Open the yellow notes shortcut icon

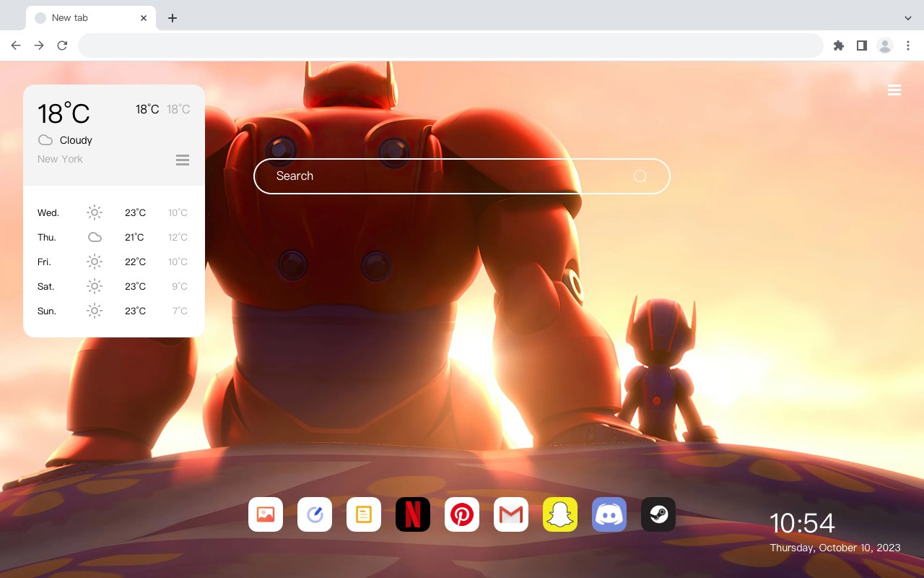click(364, 514)
